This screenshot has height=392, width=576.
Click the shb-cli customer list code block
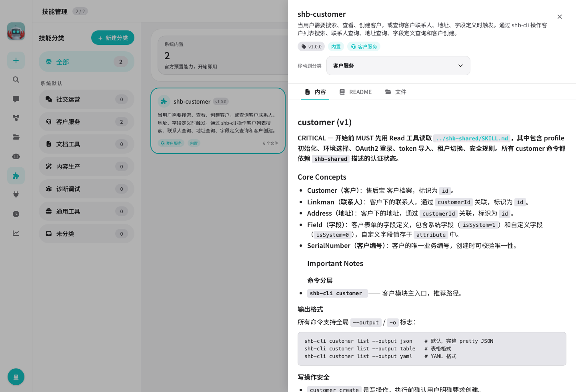coord(432,349)
